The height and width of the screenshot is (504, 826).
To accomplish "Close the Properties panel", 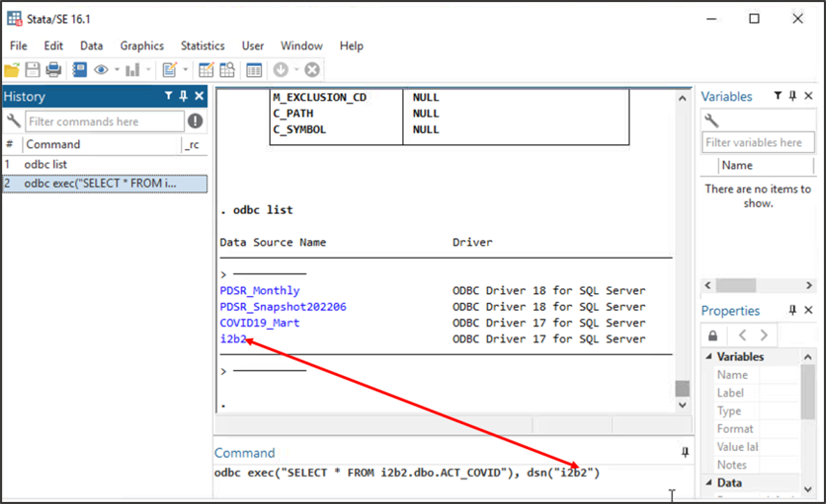I will pyautogui.click(x=809, y=310).
